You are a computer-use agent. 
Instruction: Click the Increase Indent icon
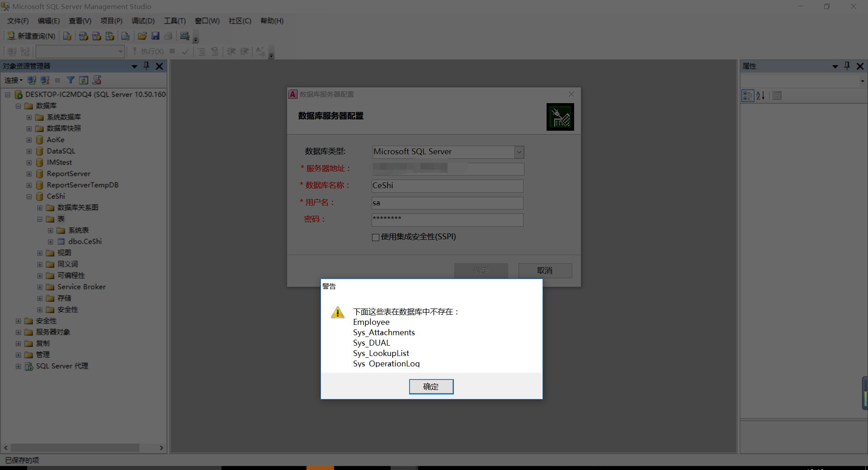(x=245, y=52)
